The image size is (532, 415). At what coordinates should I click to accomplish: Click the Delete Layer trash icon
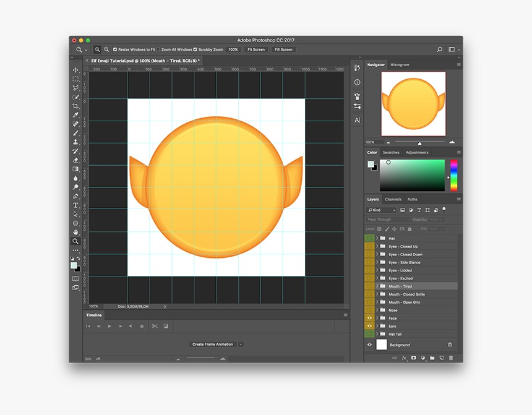[451, 357]
